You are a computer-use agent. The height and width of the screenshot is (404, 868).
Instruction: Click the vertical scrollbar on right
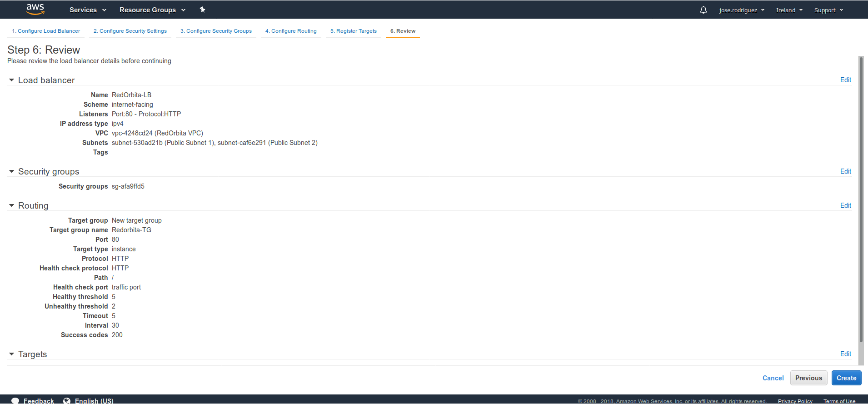861,200
